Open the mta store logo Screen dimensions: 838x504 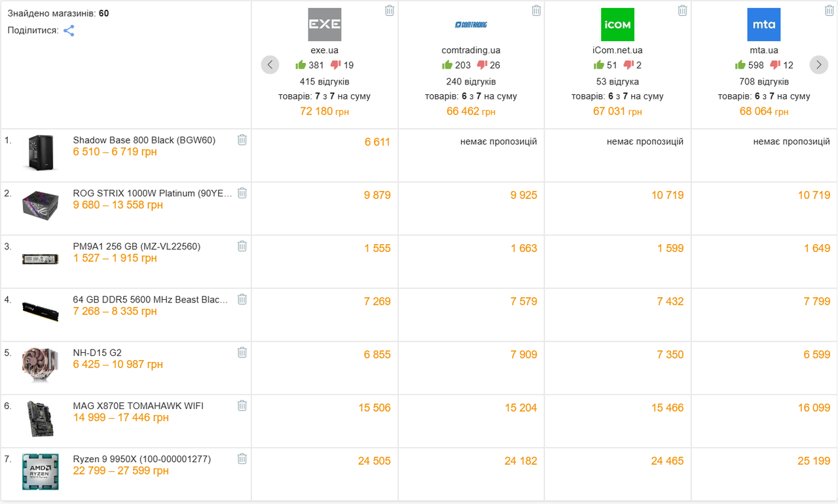pos(764,25)
